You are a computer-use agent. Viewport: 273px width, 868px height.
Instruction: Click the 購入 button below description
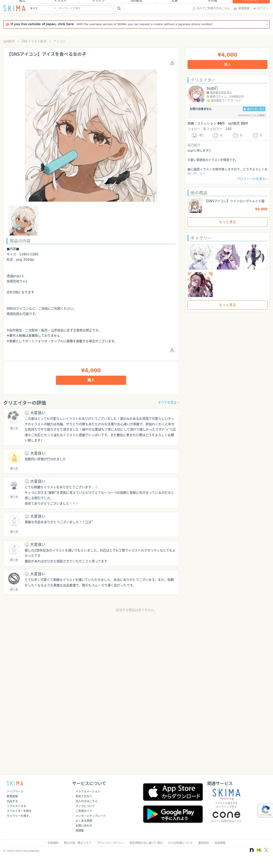[91, 380]
